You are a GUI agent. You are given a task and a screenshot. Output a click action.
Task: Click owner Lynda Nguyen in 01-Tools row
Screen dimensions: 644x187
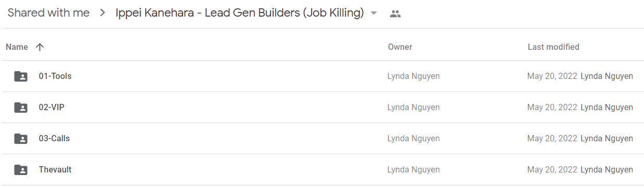(414, 76)
